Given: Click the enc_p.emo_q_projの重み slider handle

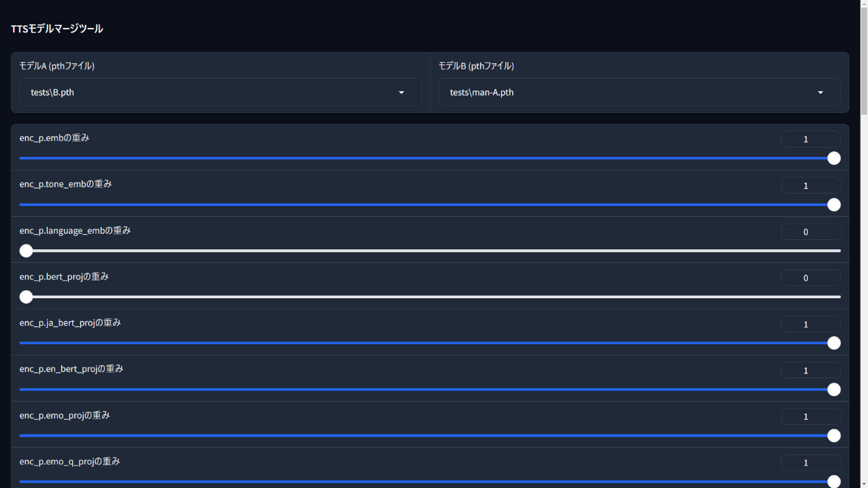Looking at the screenshot, I should point(834,482).
